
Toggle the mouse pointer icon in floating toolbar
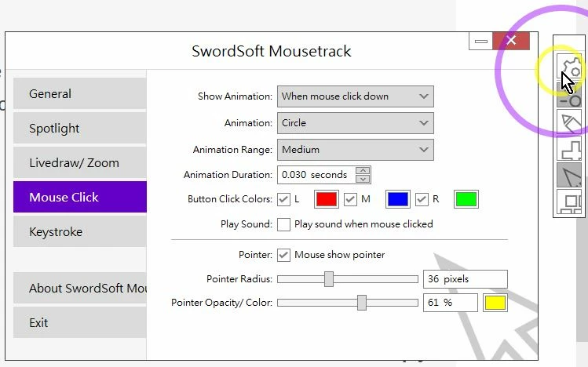pyautogui.click(x=569, y=175)
